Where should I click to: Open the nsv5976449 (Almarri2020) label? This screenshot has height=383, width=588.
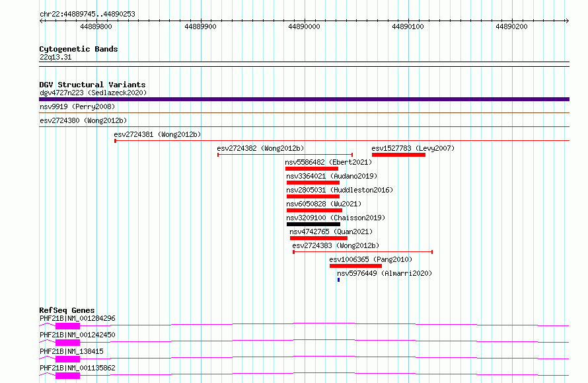pos(385,273)
